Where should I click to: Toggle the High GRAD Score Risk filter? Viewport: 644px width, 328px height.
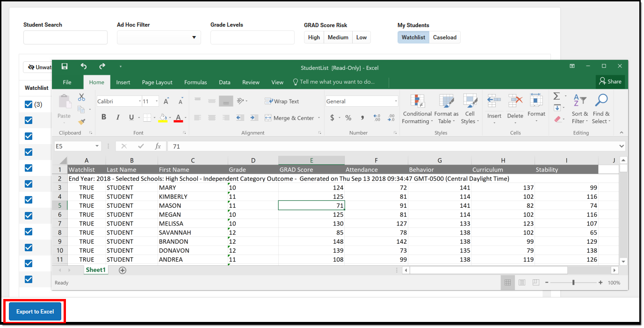click(x=314, y=37)
